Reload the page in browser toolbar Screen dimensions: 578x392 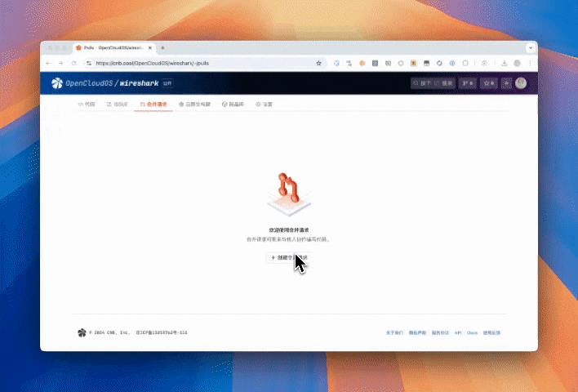tap(73, 63)
